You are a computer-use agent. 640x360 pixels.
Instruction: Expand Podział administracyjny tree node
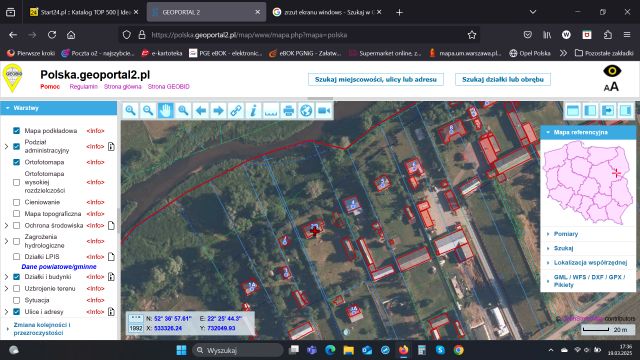coord(6,147)
